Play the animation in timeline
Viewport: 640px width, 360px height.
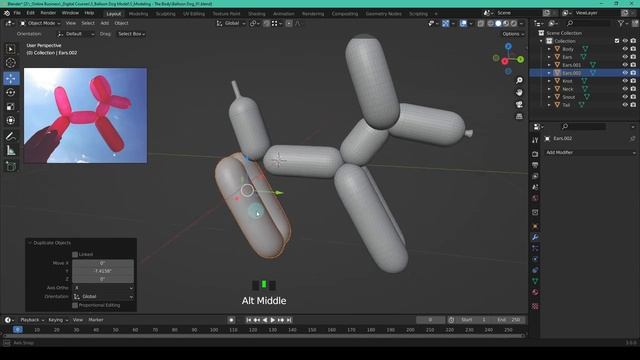point(273,320)
